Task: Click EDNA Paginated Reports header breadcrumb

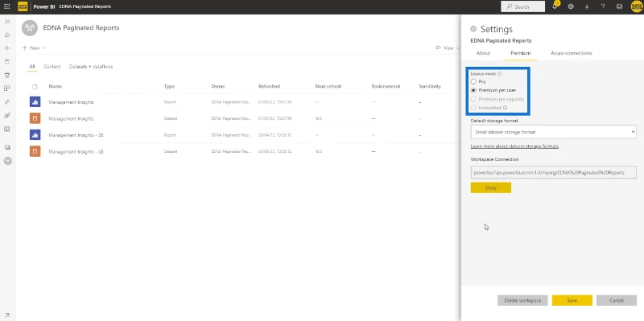Action: click(x=85, y=6)
